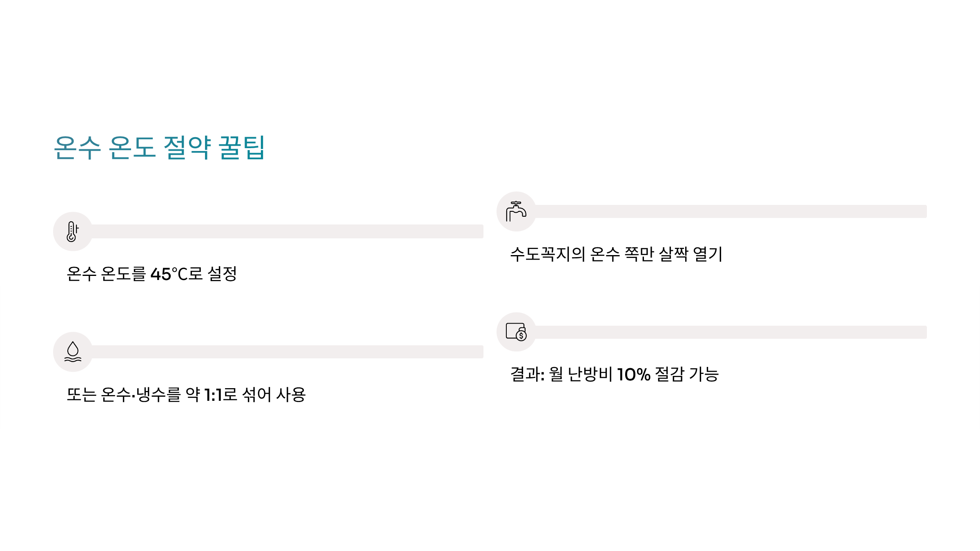Click the word 설정 after 45°C로
The width and height of the screenshot is (980, 551).
[222, 274]
